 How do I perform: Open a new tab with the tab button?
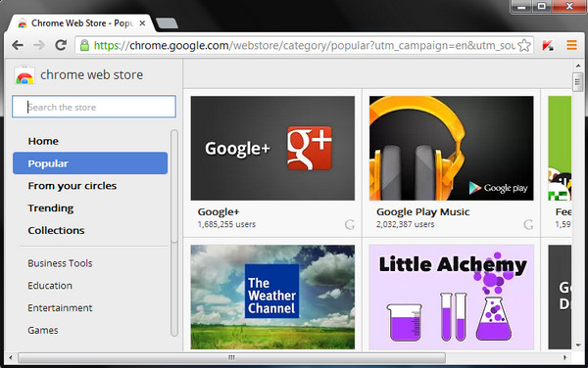pyautogui.click(x=167, y=23)
